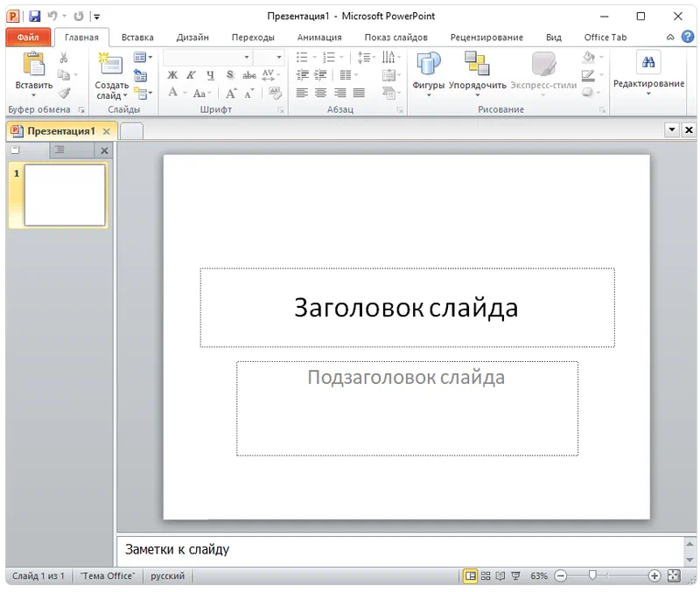This screenshot has width=700, height=592.
Task: Toggle bold (Ж) formatting
Action: point(172,75)
